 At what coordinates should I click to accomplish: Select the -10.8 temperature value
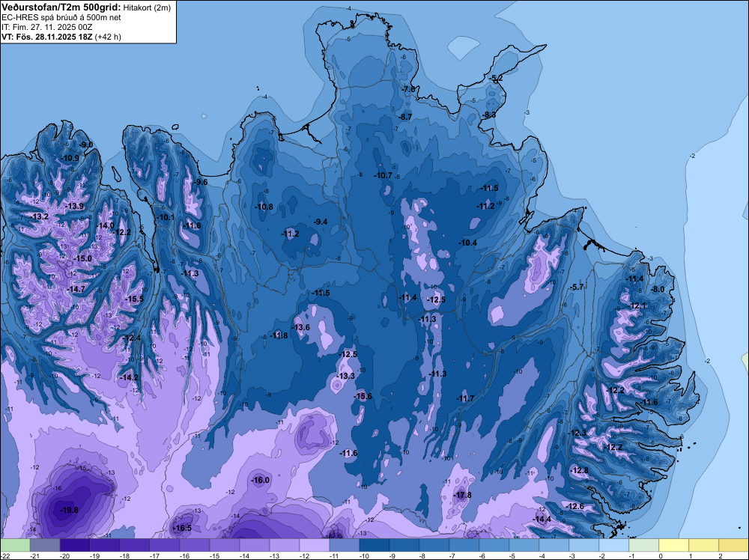pyautogui.click(x=264, y=207)
